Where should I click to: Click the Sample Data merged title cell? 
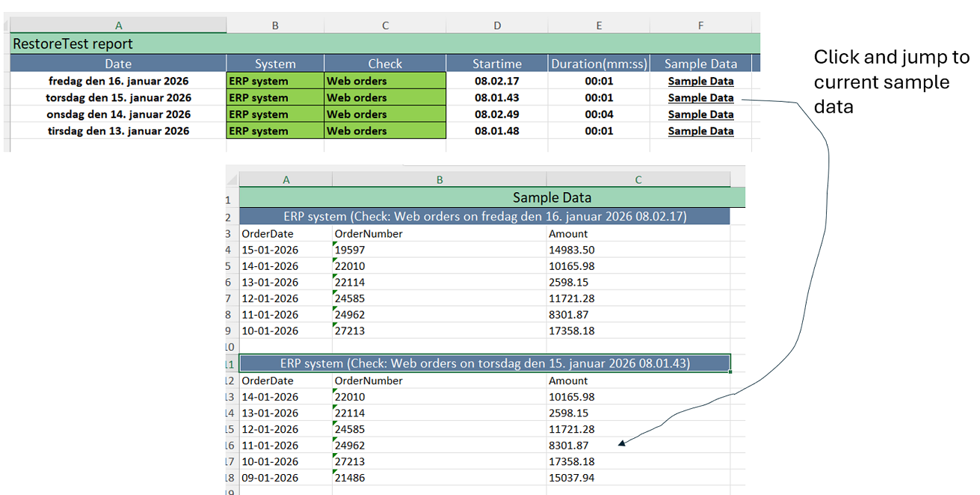552,197
